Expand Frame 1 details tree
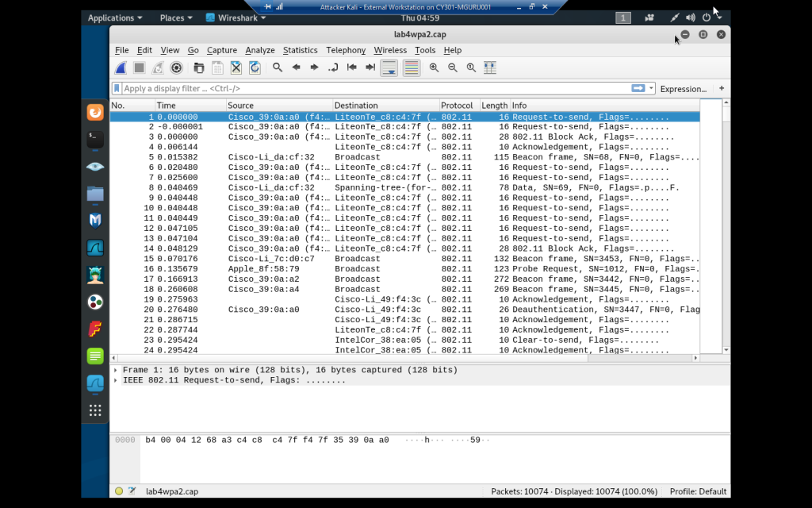The width and height of the screenshot is (812, 508). (116, 370)
